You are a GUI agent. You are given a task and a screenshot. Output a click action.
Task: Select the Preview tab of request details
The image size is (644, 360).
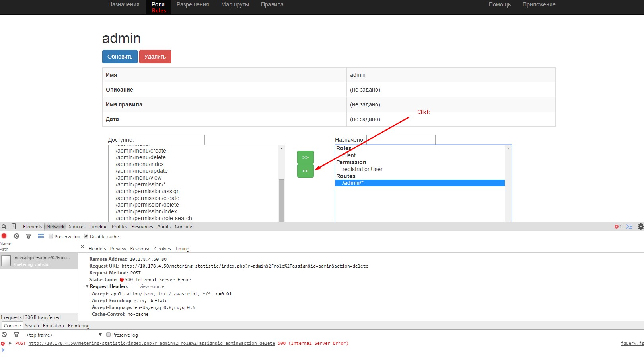pyautogui.click(x=118, y=249)
